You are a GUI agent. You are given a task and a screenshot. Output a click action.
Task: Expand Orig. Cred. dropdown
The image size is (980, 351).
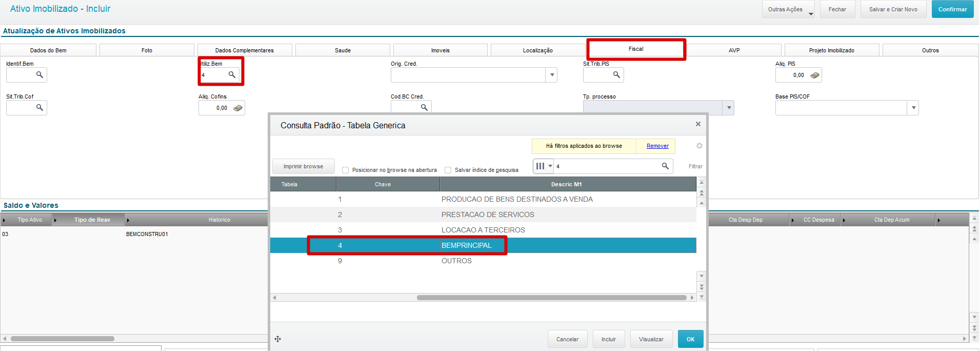coord(552,75)
